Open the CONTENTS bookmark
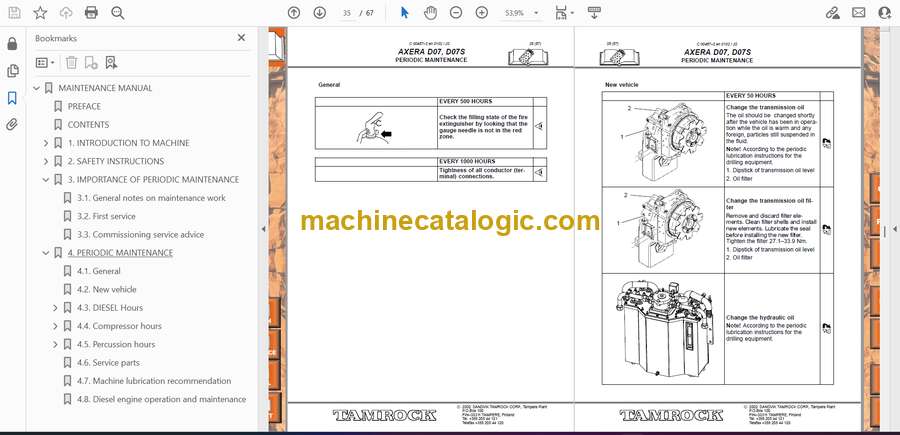Viewport: 900px width, 435px height. tap(88, 125)
